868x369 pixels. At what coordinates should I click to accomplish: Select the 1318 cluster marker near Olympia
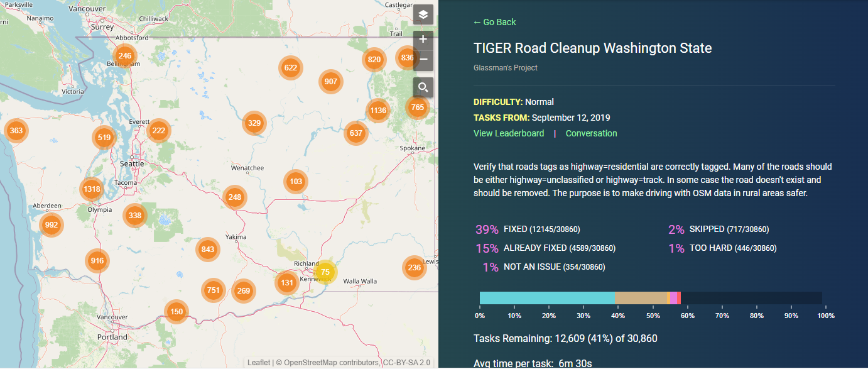click(x=92, y=189)
